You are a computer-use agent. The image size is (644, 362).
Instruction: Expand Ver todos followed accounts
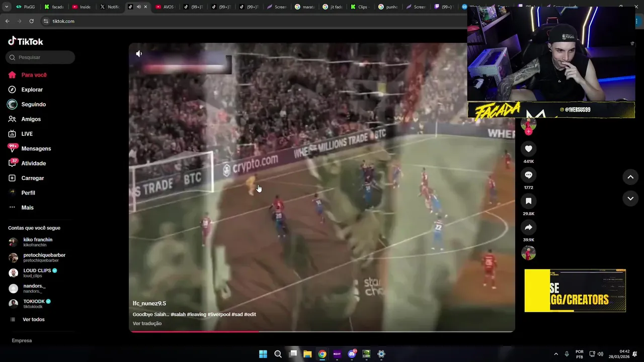tap(28, 319)
